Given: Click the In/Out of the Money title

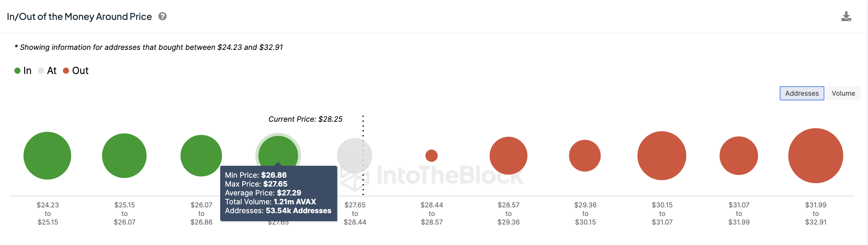Looking at the screenshot, I should pyautogui.click(x=79, y=17).
